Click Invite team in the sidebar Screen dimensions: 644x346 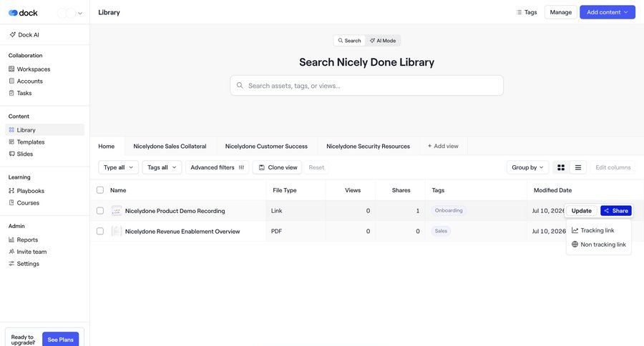[27, 251]
